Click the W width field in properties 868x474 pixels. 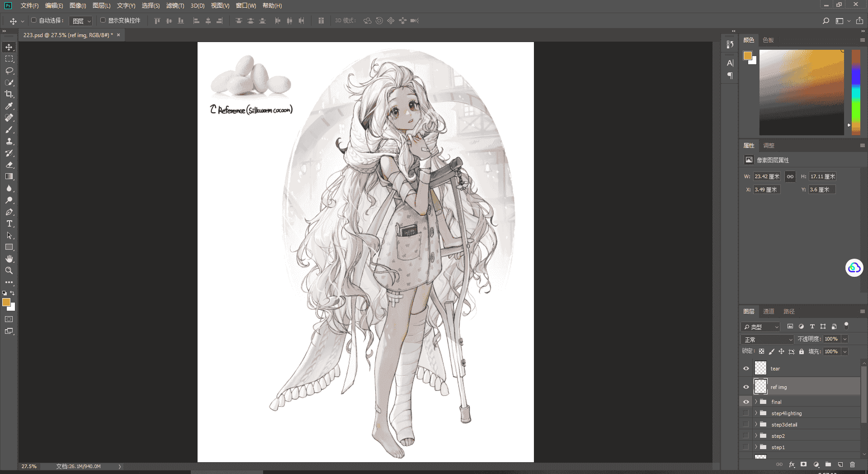click(767, 176)
